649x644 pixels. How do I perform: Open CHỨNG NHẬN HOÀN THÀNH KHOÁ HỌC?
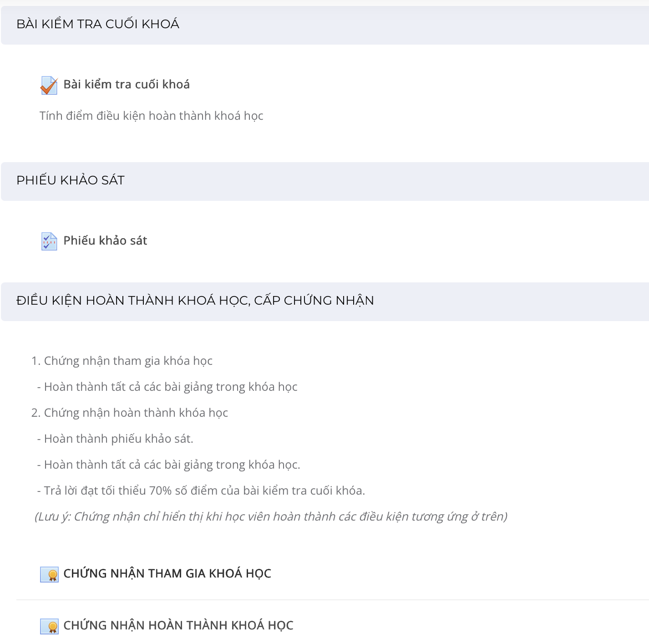[x=178, y=625]
